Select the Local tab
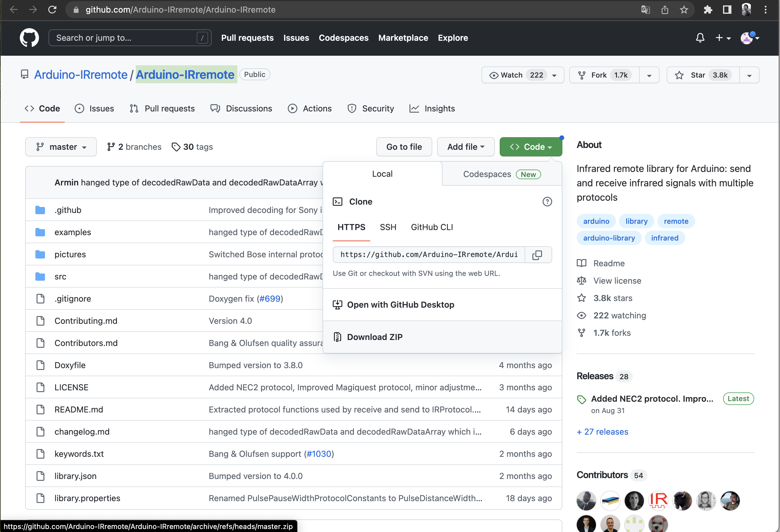Image resolution: width=780 pixels, height=532 pixels. 382,174
